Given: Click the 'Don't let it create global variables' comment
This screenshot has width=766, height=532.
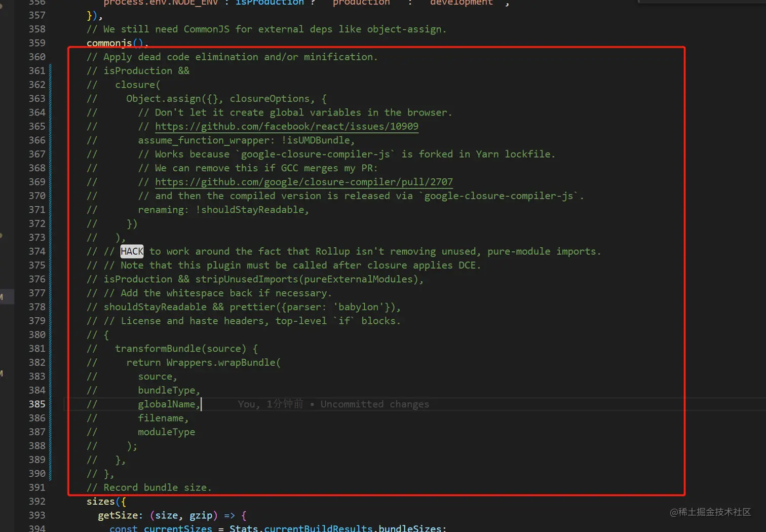Looking at the screenshot, I should click(x=295, y=112).
